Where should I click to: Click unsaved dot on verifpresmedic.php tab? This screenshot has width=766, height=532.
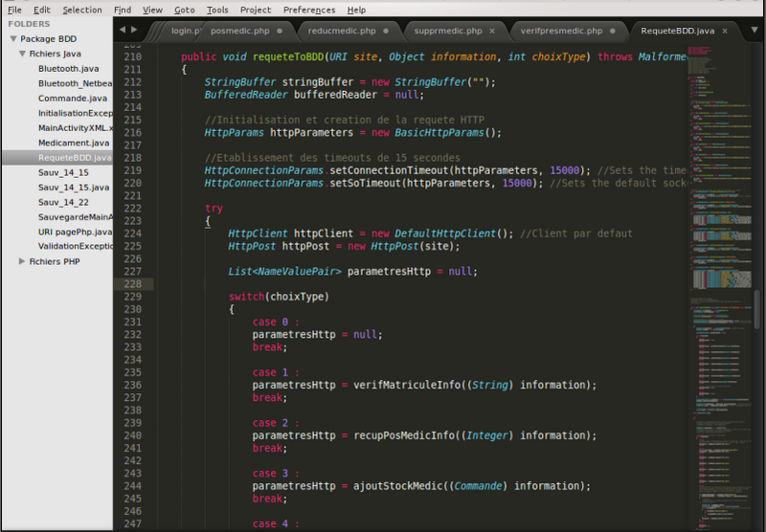pyautogui.click(x=613, y=31)
